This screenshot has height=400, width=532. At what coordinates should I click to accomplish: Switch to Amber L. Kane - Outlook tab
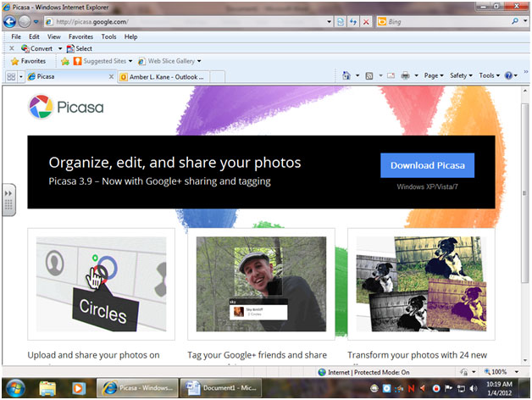tap(163, 77)
